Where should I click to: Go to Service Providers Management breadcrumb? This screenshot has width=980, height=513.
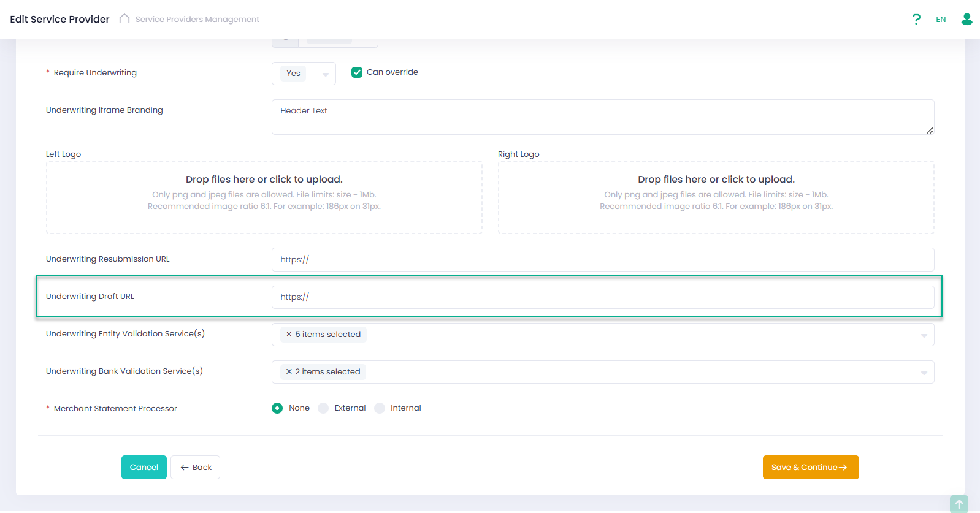(197, 20)
